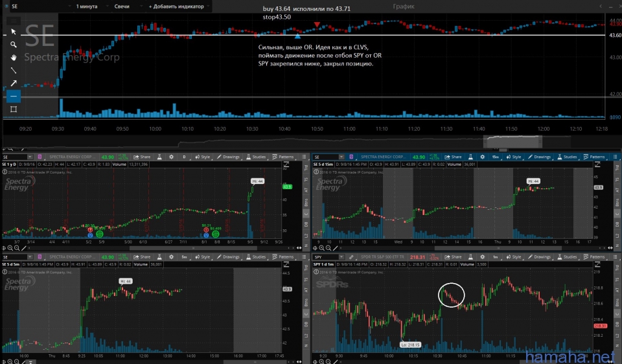The image size is (622, 364).
Task: Click the flask icon in the SPY chart panel
Action: [470, 257]
